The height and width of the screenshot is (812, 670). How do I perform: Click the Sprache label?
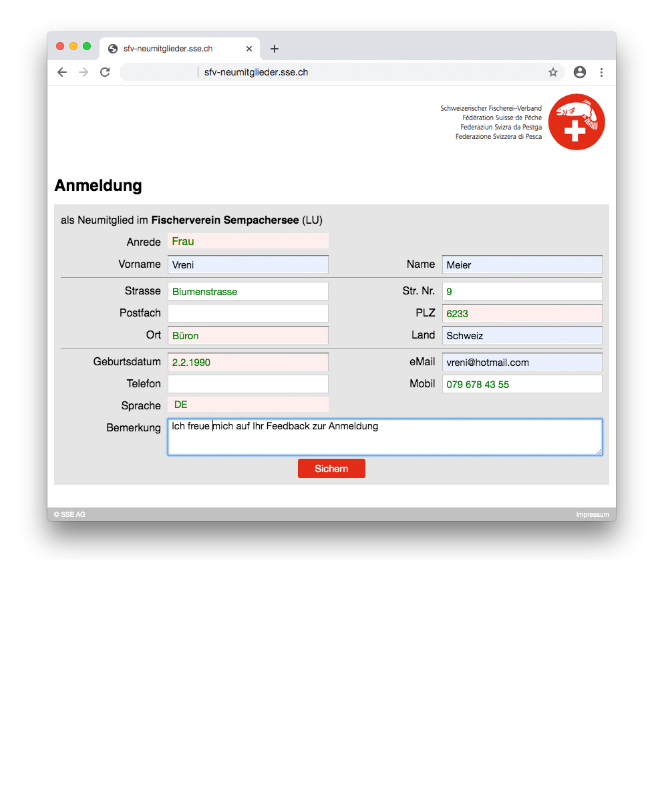pyautogui.click(x=141, y=406)
